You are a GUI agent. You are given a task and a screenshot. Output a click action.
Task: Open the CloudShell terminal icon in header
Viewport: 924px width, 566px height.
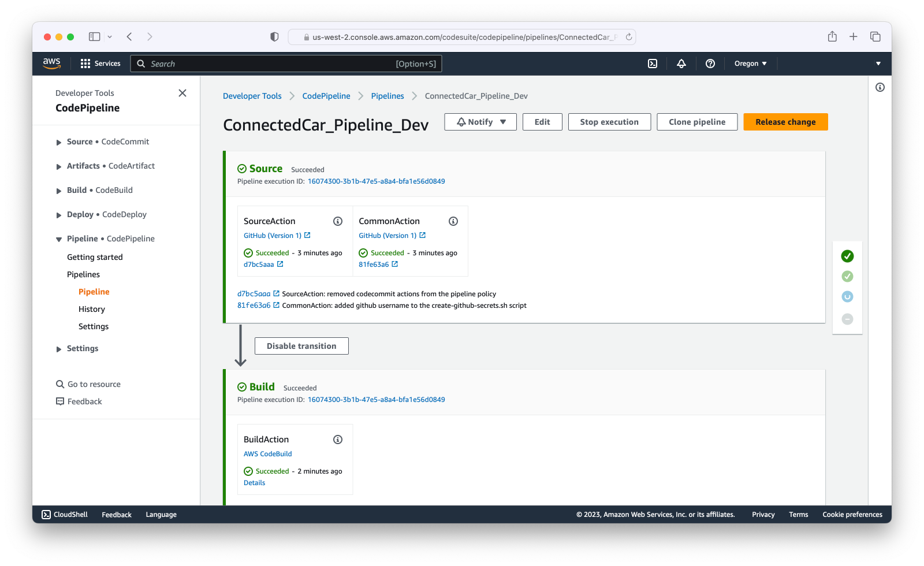(653, 64)
